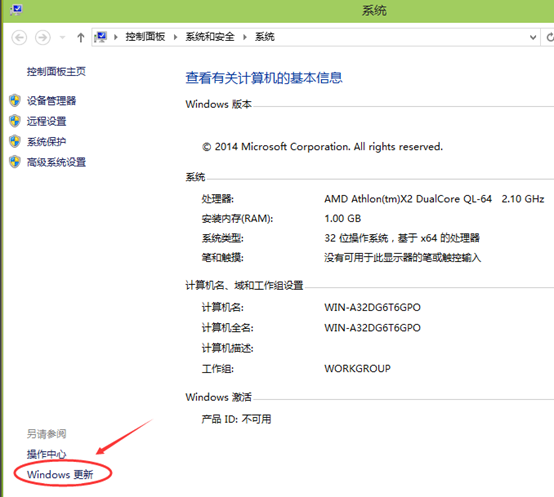Click the RAM value 1.00 GB

(343, 218)
